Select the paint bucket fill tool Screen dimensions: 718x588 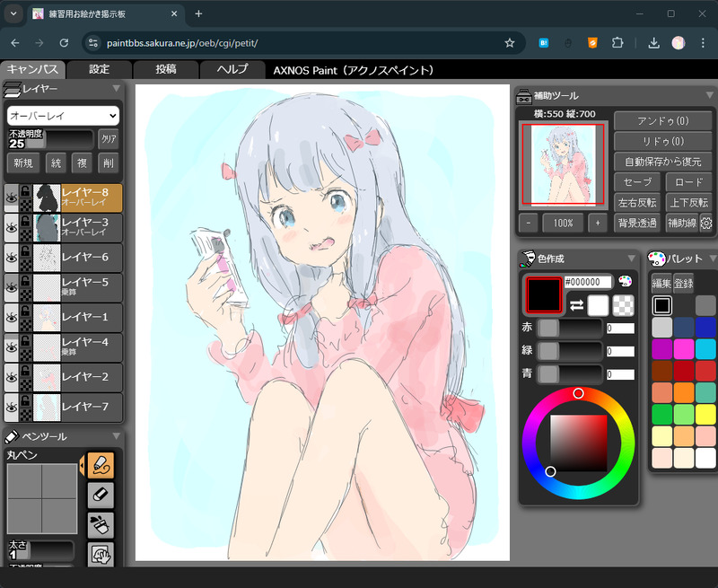pyautogui.click(x=101, y=525)
